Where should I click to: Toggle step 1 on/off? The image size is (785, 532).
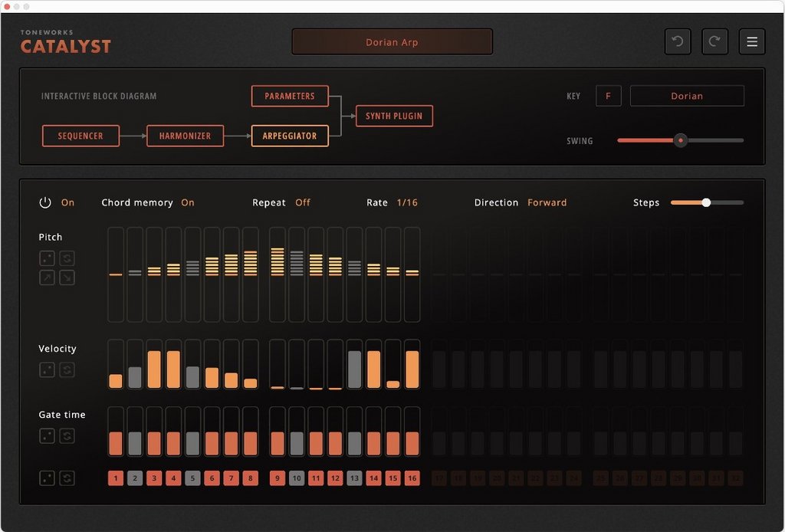[116, 478]
